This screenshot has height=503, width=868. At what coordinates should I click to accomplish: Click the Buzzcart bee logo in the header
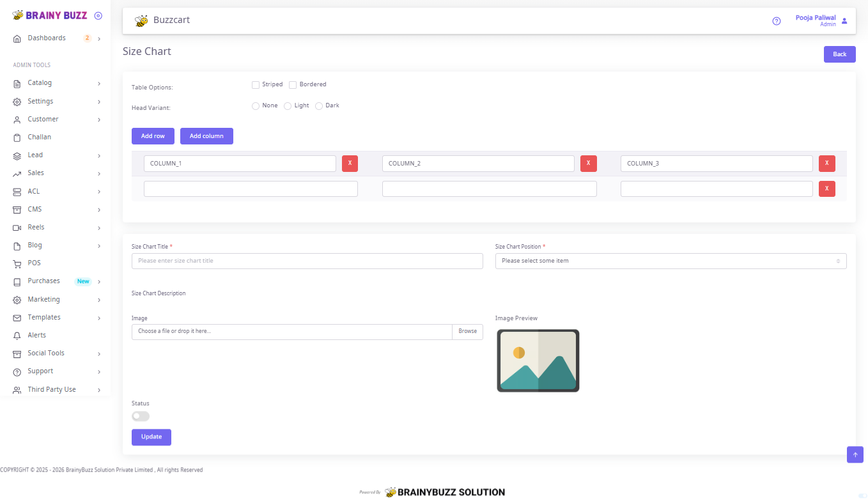[x=140, y=19]
